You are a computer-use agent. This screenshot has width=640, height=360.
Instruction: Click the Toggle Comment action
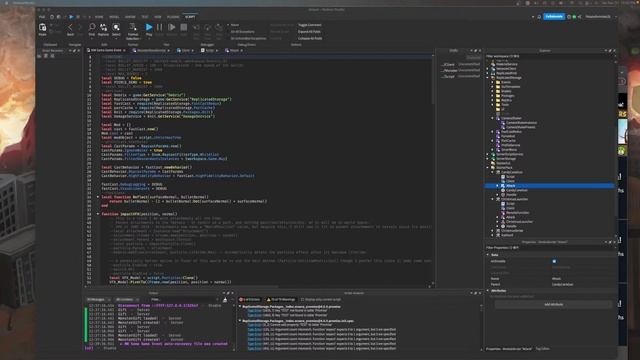[x=309, y=25]
